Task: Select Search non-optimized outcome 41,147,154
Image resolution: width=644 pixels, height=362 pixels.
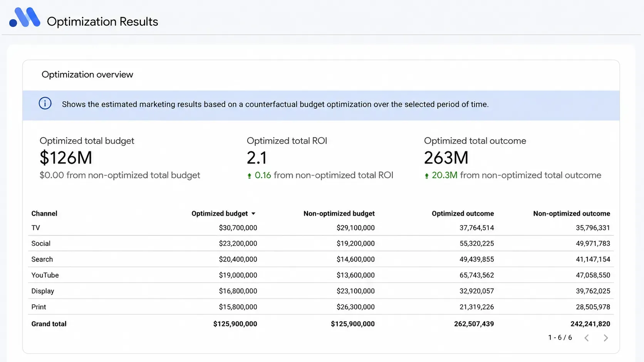Action: (x=593, y=259)
